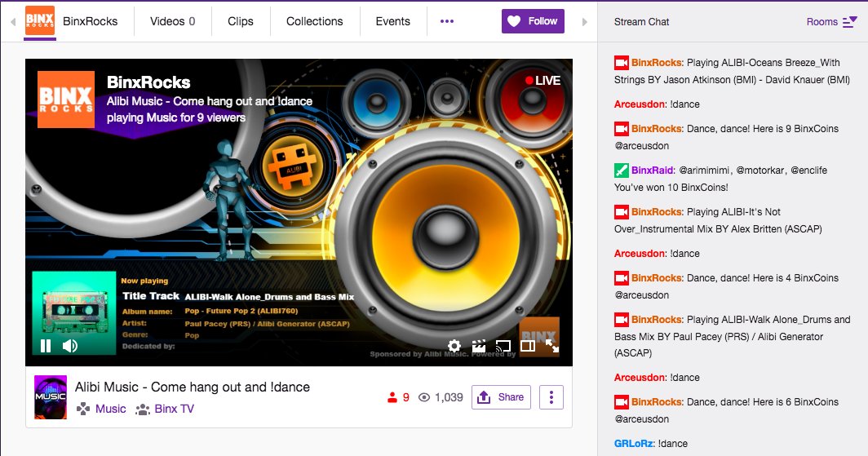Click the Stream Chat heading
The height and width of the screenshot is (456, 868).
(x=641, y=22)
